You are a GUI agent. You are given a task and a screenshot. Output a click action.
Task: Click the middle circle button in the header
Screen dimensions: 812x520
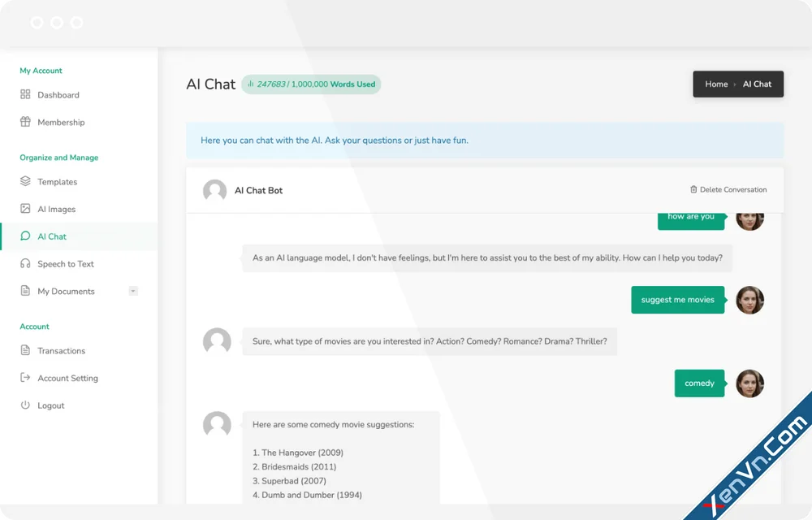pyautogui.click(x=56, y=23)
